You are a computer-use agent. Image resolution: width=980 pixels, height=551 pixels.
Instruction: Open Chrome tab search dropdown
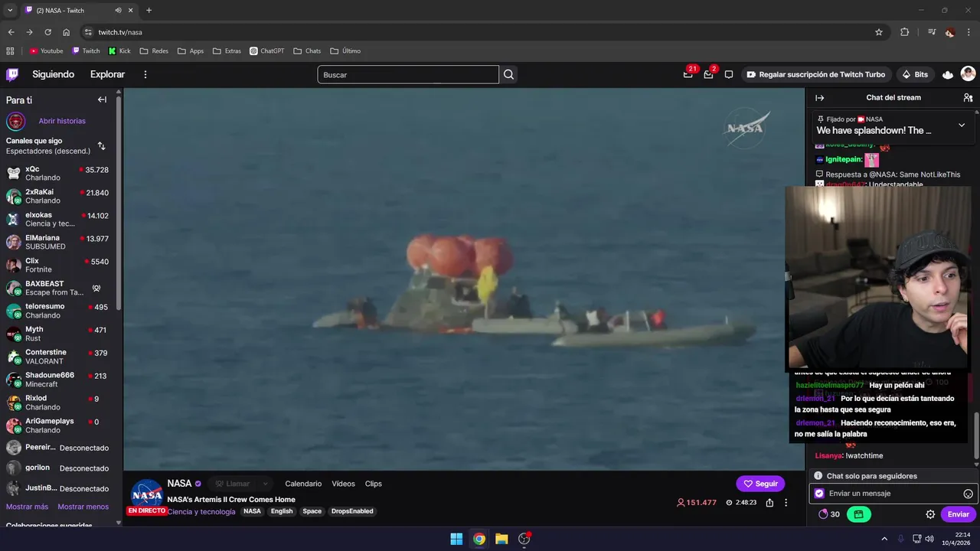(x=10, y=11)
